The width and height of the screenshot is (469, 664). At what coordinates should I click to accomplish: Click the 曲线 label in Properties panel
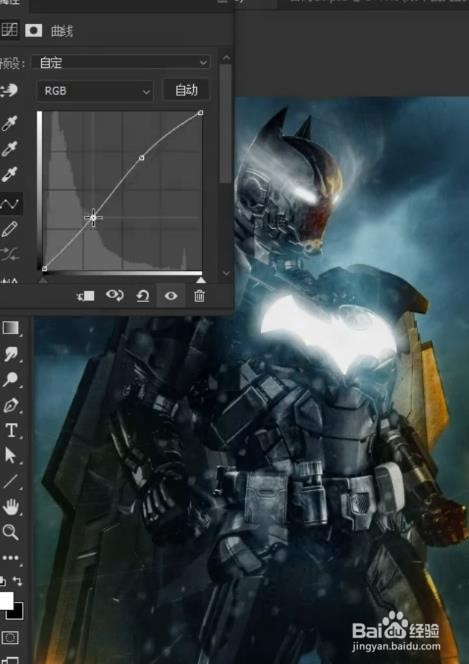(x=62, y=31)
